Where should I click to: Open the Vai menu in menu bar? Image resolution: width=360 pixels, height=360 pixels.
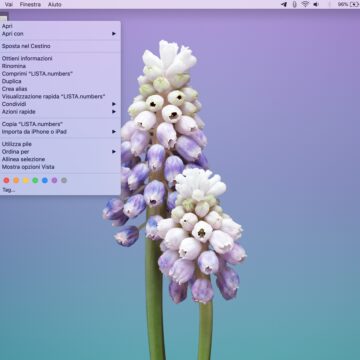pyautogui.click(x=9, y=4)
